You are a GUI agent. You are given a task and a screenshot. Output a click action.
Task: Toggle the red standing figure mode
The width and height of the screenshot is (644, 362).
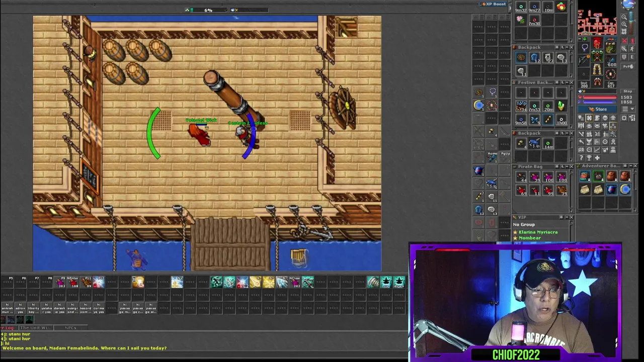[632, 40]
